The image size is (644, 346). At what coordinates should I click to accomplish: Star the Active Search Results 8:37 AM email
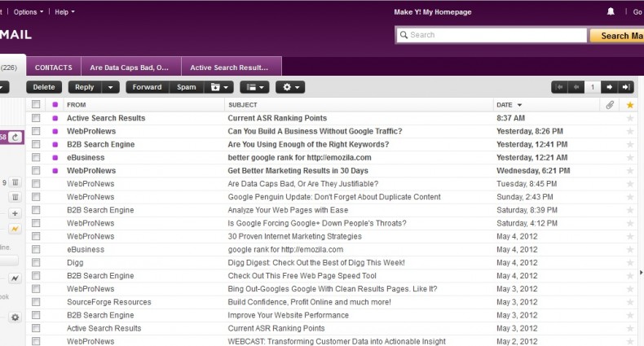pos(629,118)
